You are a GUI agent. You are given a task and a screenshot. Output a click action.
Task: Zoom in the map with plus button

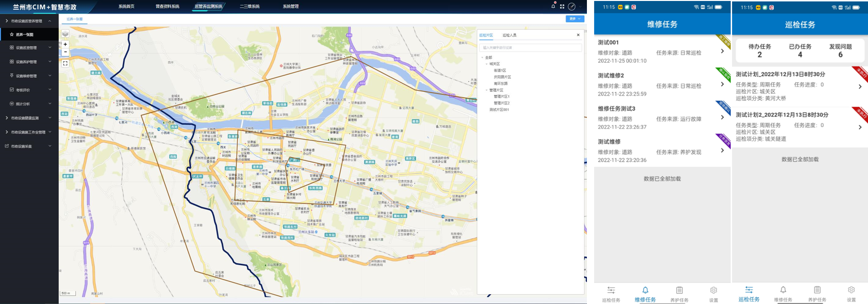[65, 44]
